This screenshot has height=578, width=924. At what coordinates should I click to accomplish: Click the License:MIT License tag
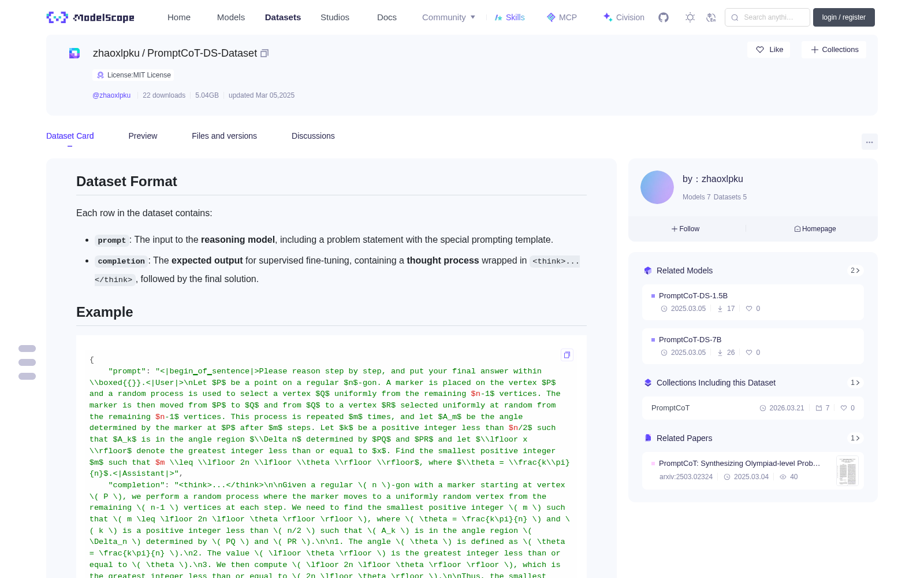(x=133, y=75)
